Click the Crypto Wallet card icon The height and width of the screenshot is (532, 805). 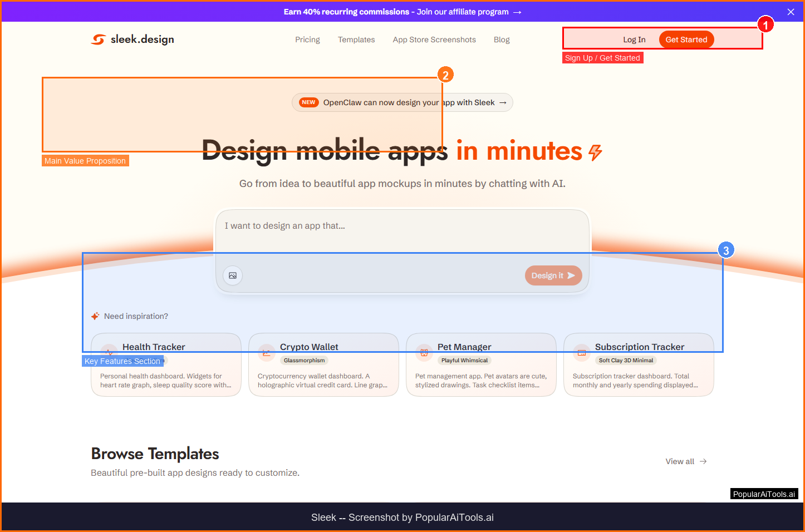(x=267, y=352)
